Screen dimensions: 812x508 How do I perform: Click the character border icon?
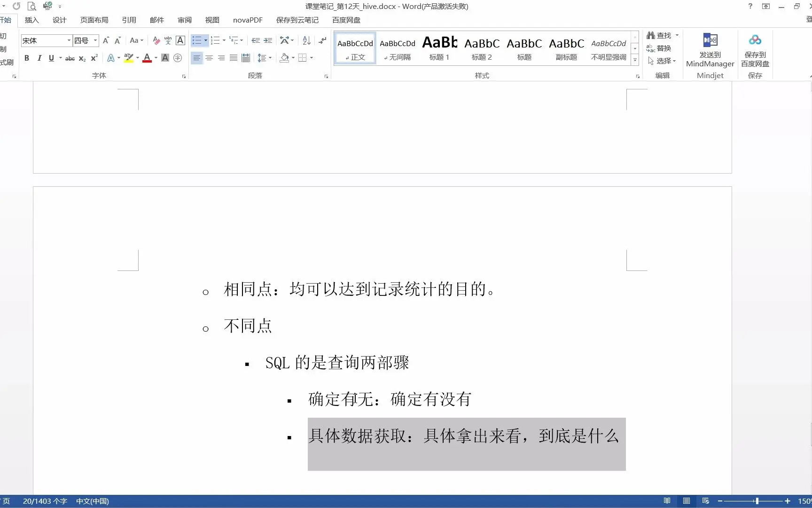point(180,40)
